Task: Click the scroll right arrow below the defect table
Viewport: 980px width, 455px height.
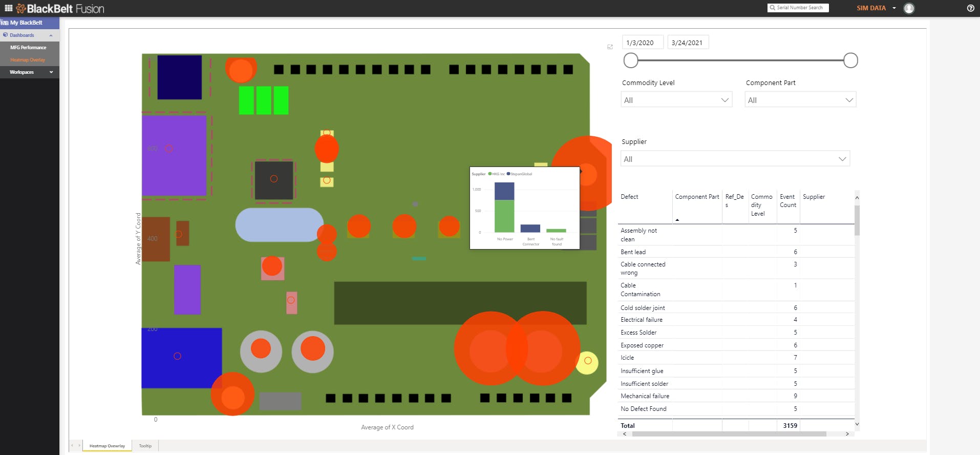Action: point(847,434)
